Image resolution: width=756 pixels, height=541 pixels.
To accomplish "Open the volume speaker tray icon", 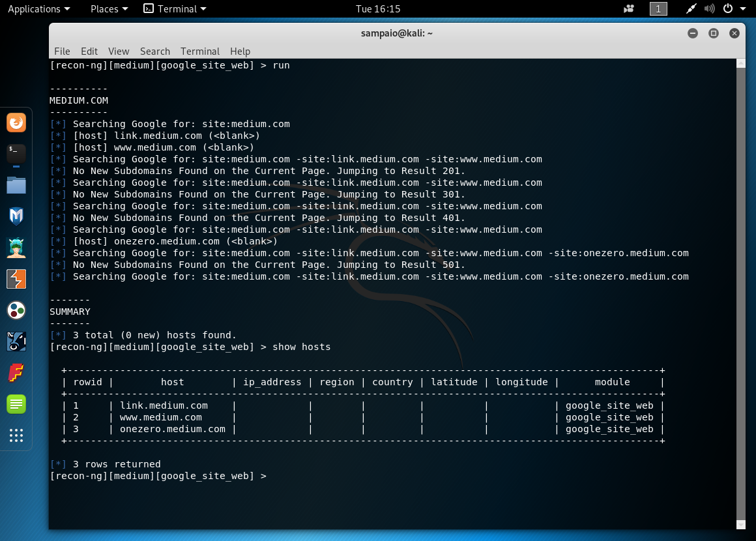I will (709, 8).
